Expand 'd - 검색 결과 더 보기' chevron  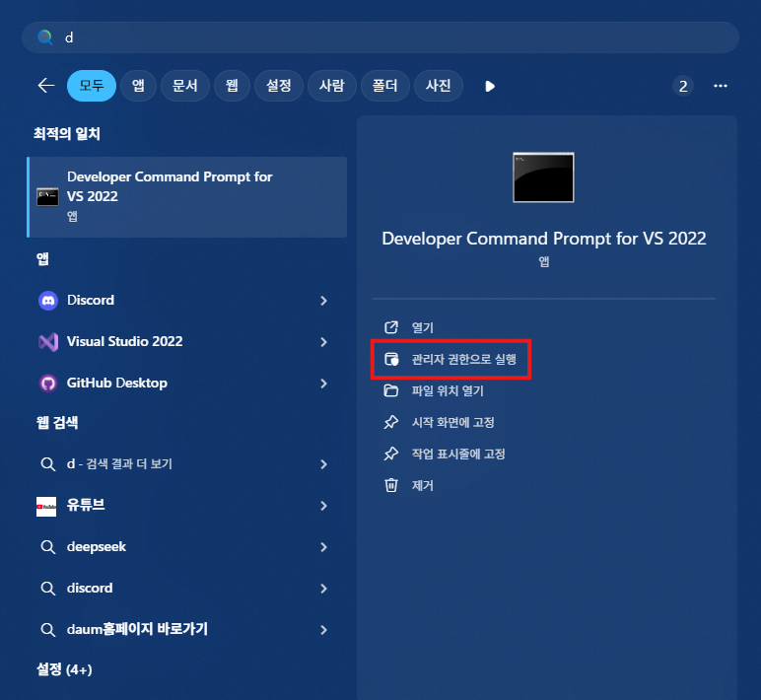click(x=323, y=464)
